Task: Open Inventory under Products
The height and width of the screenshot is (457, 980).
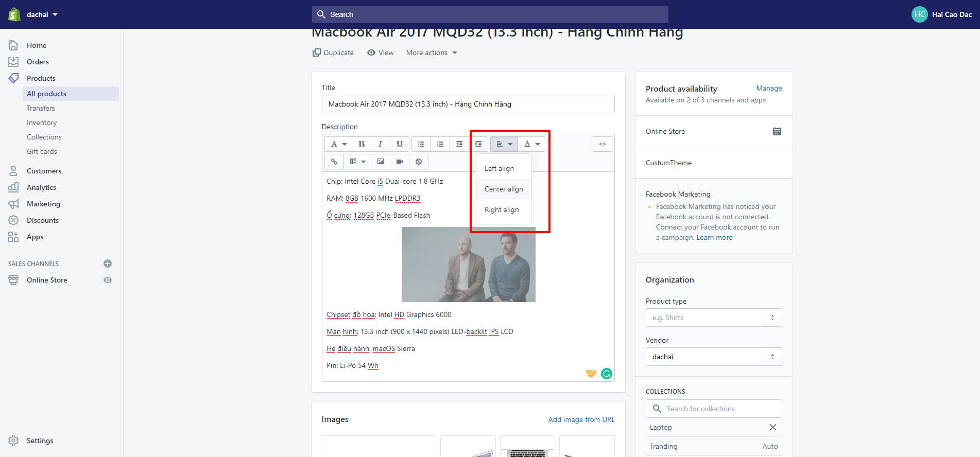Action: click(x=42, y=122)
